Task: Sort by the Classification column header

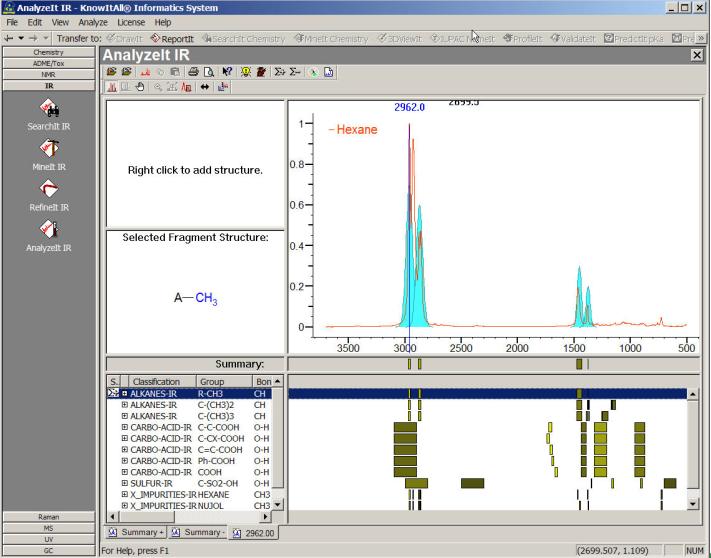Action: (x=162, y=382)
